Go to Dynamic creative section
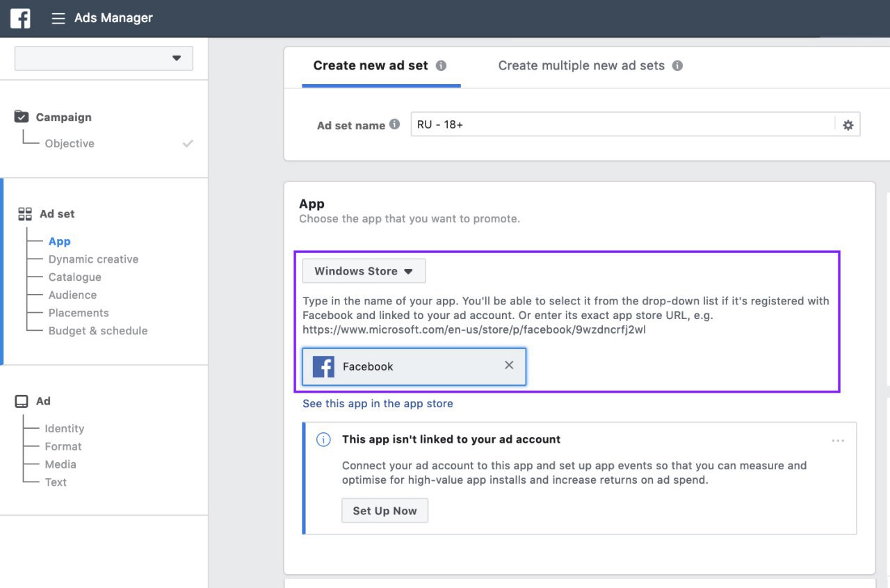 click(x=93, y=259)
